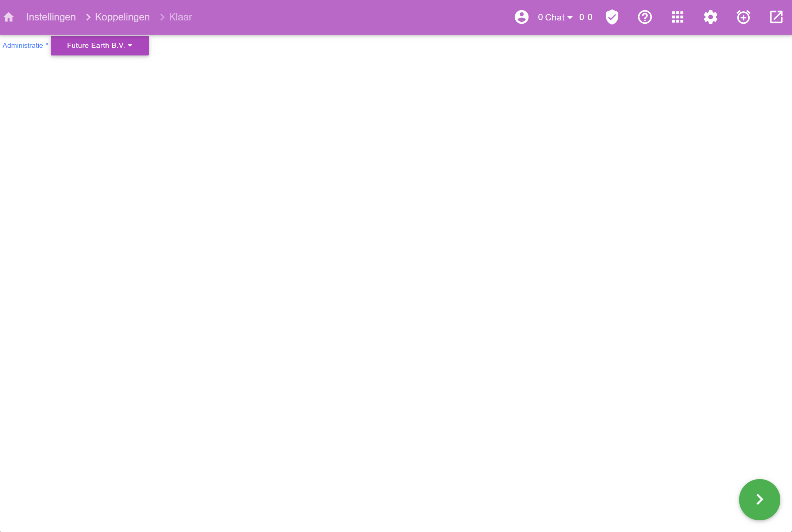Open the apps grid menu
The height and width of the screenshot is (532, 792).
(x=677, y=17)
